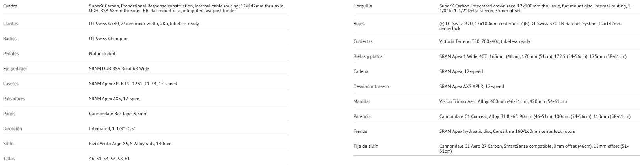Click the Vision Trimax Aero Alloy manillar text
This screenshot has width=644, height=166.
503,101
